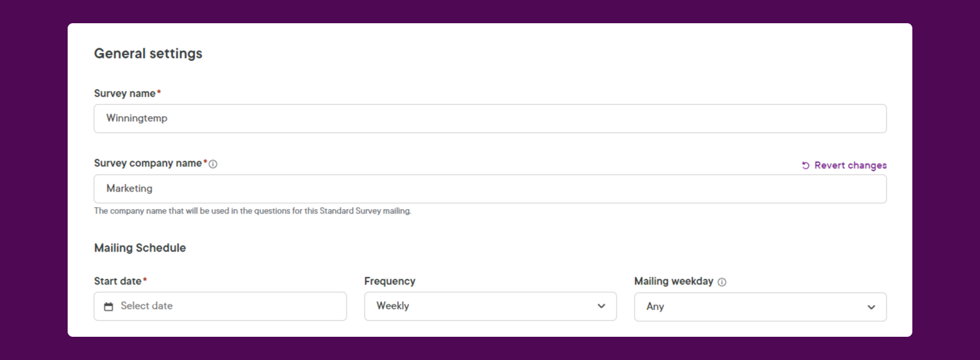The height and width of the screenshot is (360, 980).
Task: Click the calendar icon in Start date field
Action: pyautogui.click(x=109, y=306)
